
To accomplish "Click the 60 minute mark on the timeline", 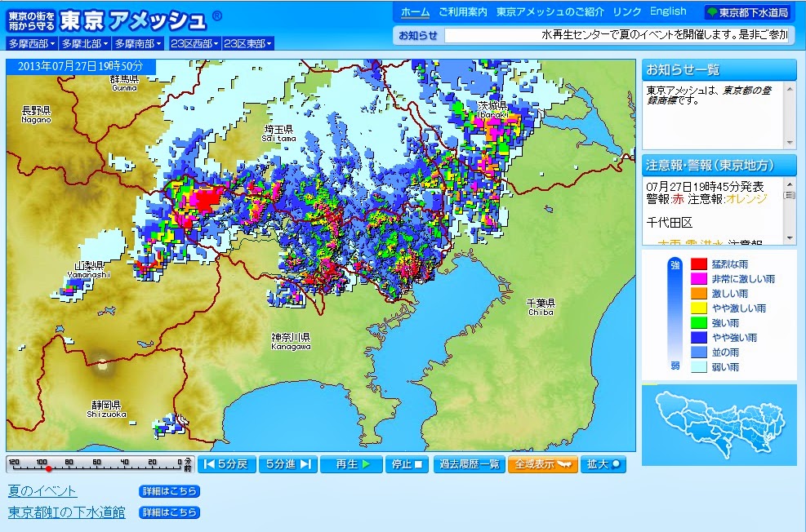I will pyautogui.click(x=96, y=462).
